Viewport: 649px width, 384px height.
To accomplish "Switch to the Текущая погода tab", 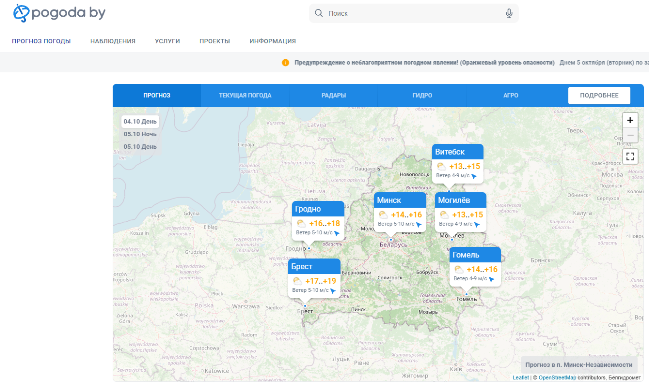I will (x=245, y=96).
